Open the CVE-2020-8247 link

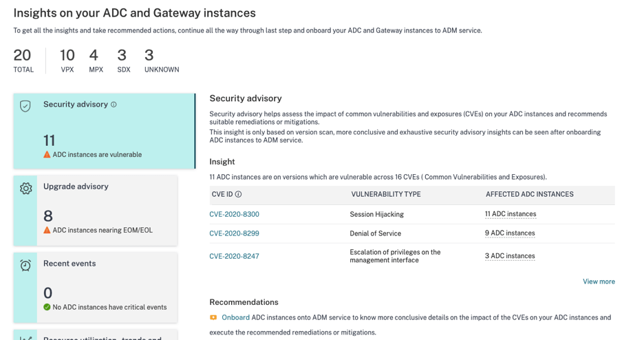[234, 256]
